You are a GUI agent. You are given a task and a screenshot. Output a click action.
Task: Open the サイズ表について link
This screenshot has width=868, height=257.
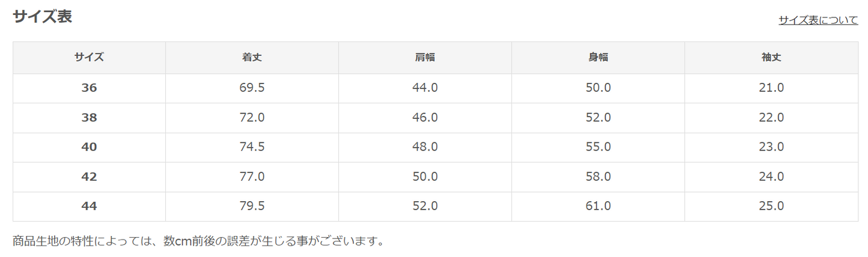(818, 20)
